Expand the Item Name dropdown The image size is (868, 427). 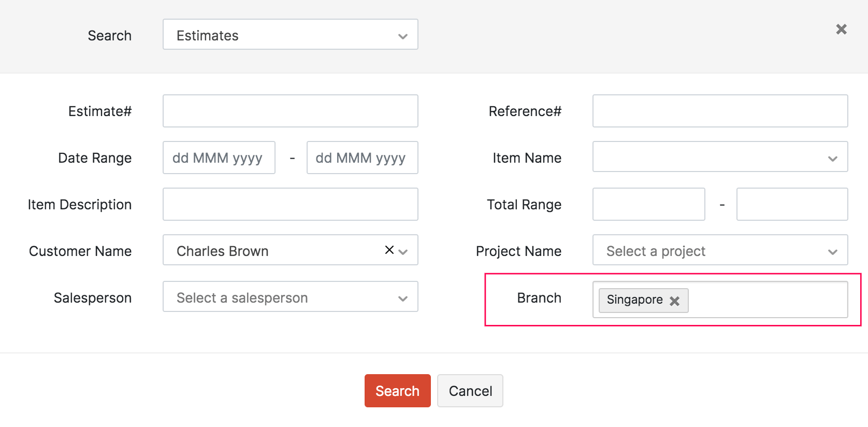tap(720, 157)
